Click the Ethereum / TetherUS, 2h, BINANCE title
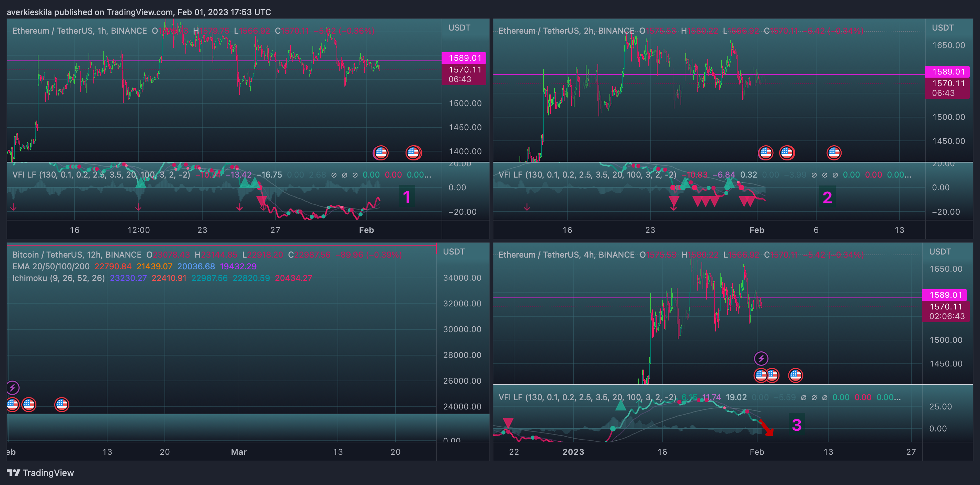The height and width of the screenshot is (485, 980). (x=567, y=31)
